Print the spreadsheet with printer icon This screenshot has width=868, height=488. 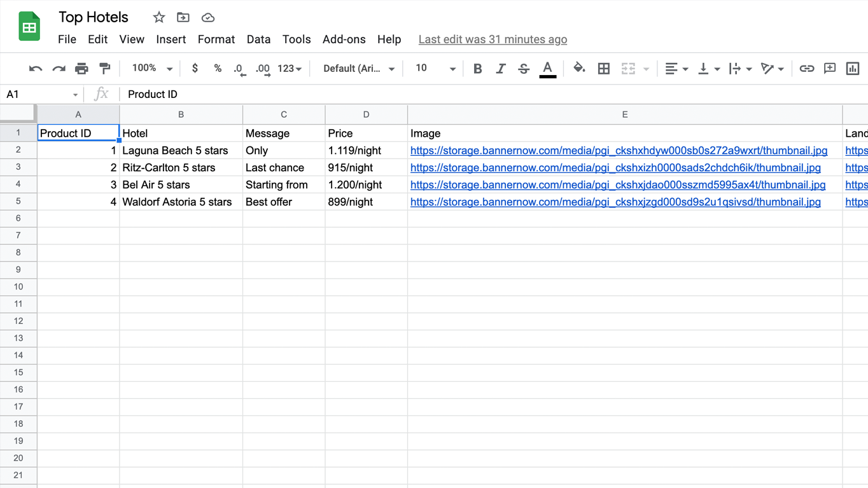tap(81, 69)
